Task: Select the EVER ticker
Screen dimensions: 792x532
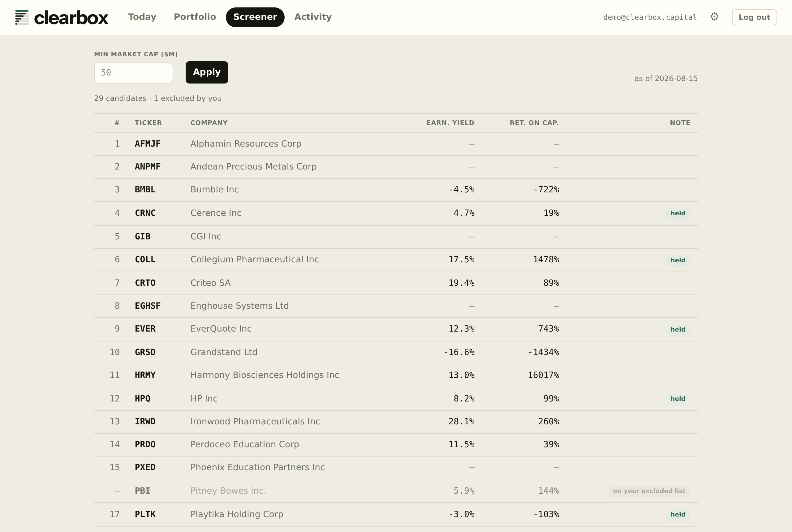Action: [x=145, y=329]
